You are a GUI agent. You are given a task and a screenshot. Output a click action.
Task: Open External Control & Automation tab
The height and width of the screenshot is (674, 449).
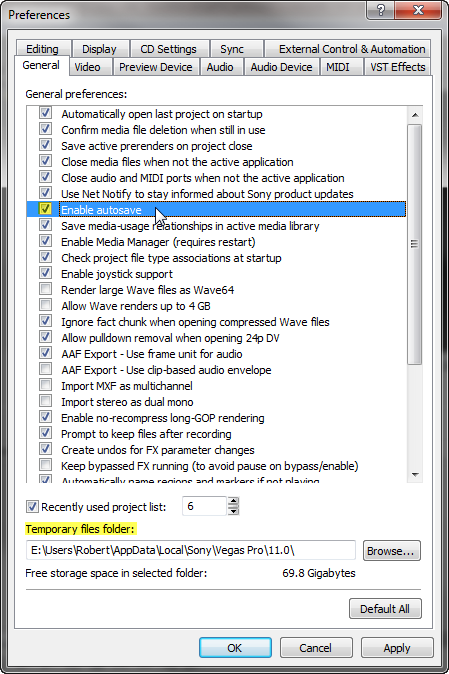351,49
